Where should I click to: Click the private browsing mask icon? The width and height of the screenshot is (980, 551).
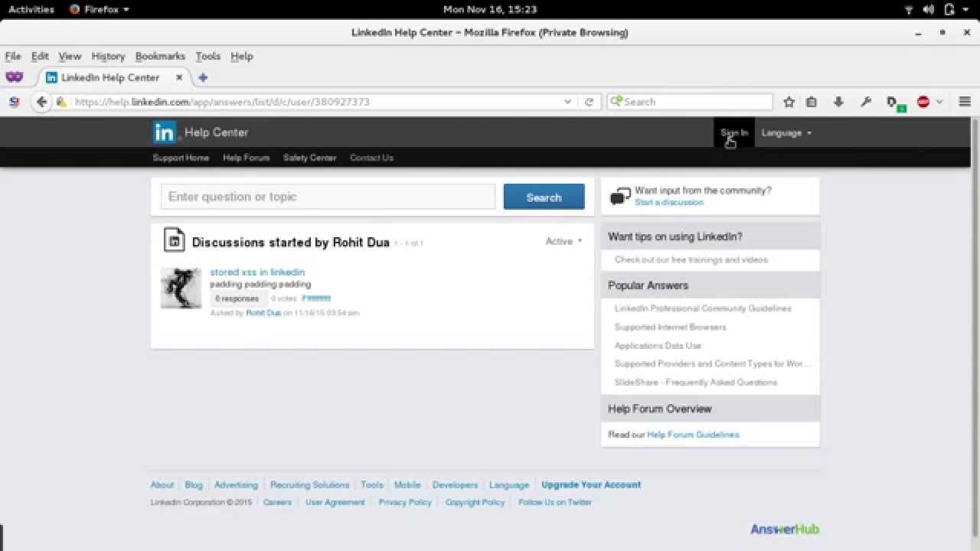point(14,77)
